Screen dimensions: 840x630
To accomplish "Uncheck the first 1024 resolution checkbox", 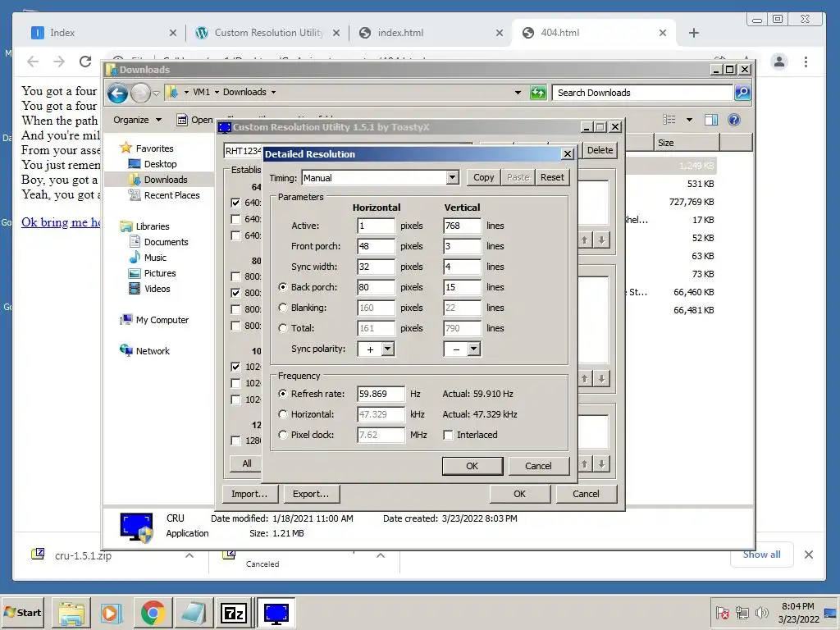I will (235, 367).
